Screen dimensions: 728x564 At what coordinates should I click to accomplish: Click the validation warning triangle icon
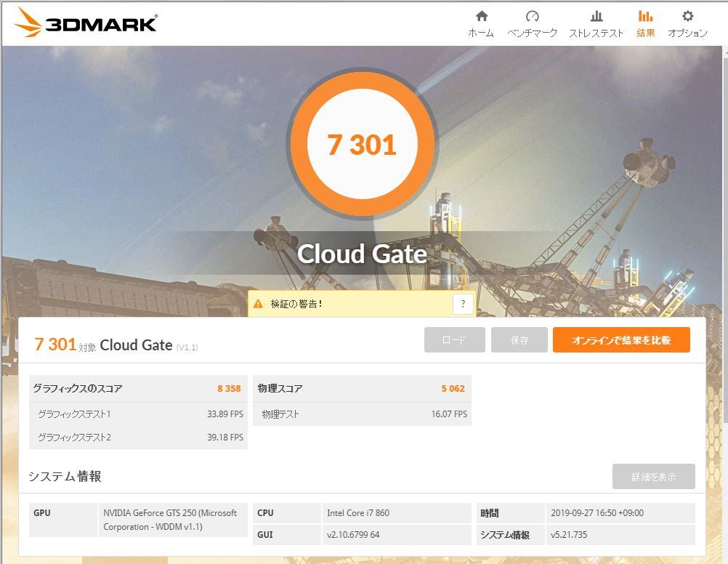click(x=258, y=304)
